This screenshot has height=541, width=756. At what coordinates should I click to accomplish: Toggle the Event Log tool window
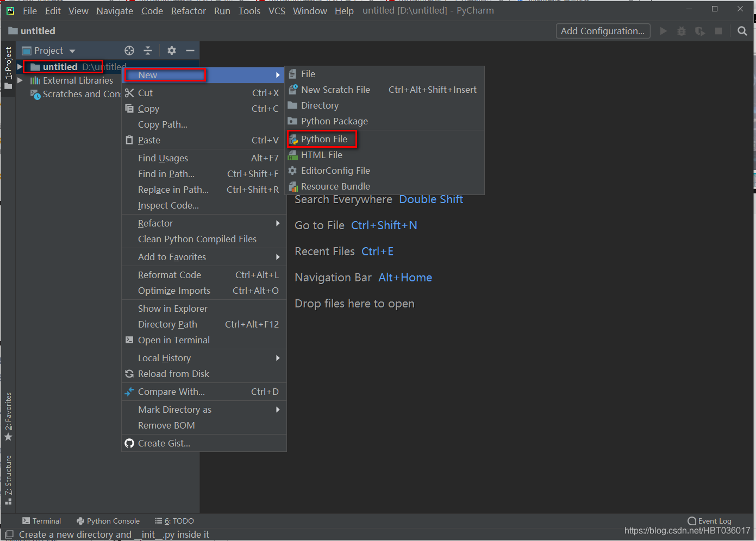click(710, 521)
